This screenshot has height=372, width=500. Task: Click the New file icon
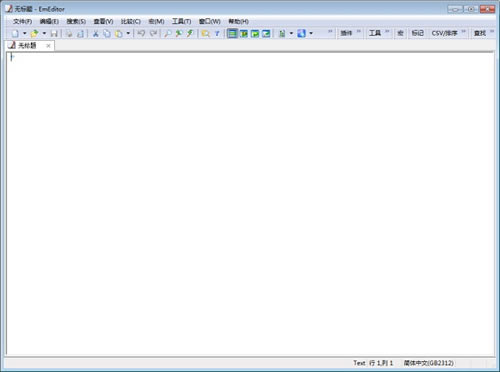click(15, 33)
